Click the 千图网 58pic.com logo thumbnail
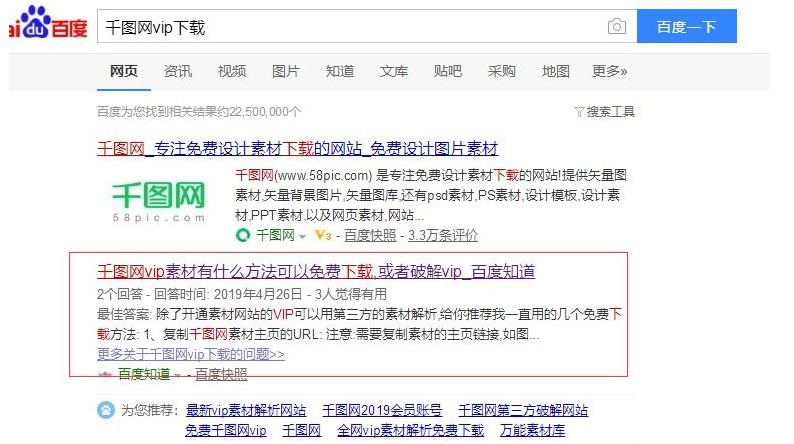The width and height of the screenshot is (794, 444). [158, 201]
